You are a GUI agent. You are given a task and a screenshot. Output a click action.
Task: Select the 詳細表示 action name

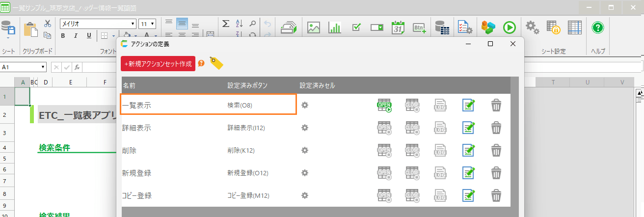click(x=137, y=128)
